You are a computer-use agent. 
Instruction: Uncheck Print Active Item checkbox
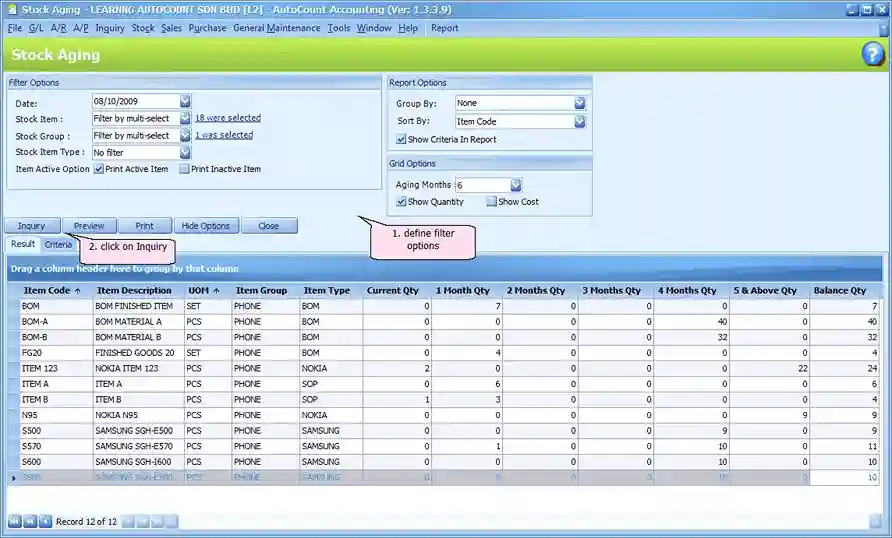tap(99, 169)
